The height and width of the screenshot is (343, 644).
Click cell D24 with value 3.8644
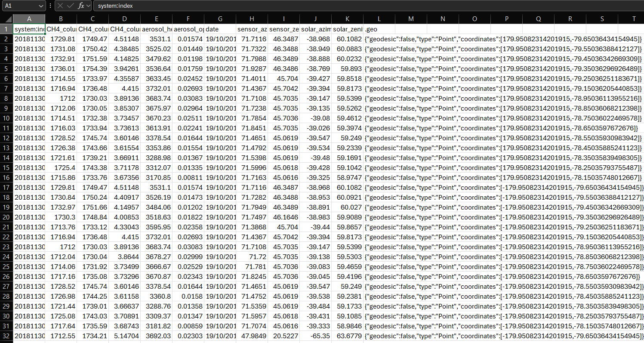click(x=124, y=256)
